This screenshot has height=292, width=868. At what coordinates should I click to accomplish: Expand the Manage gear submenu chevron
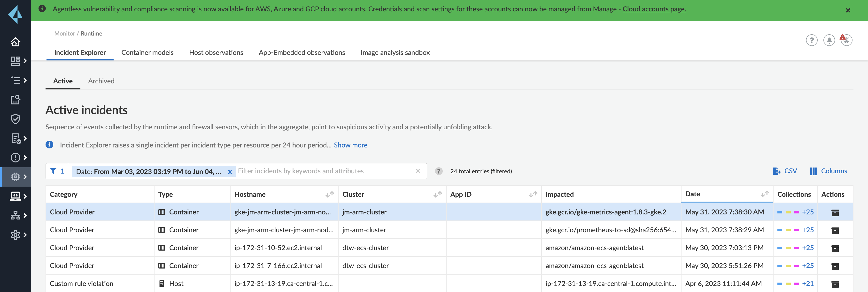[x=25, y=235]
